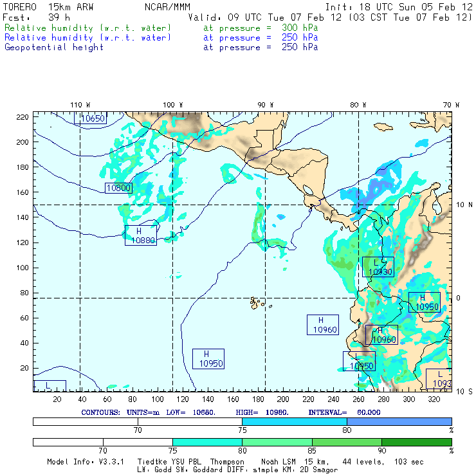
Task: Click the cyan 75–80% swatch in upper legend bar
Action: pos(295,421)
